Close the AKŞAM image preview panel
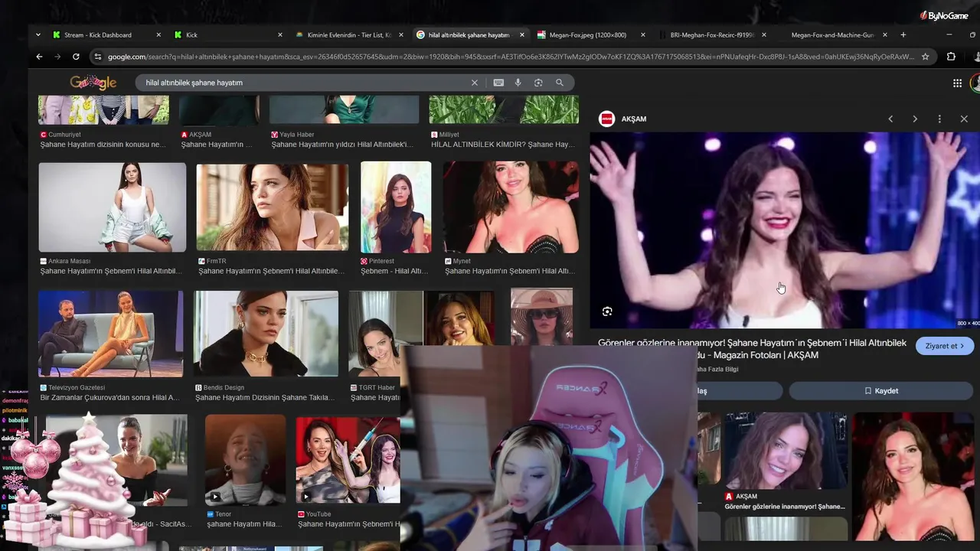The width and height of the screenshot is (980, 551). coord(964,119)
